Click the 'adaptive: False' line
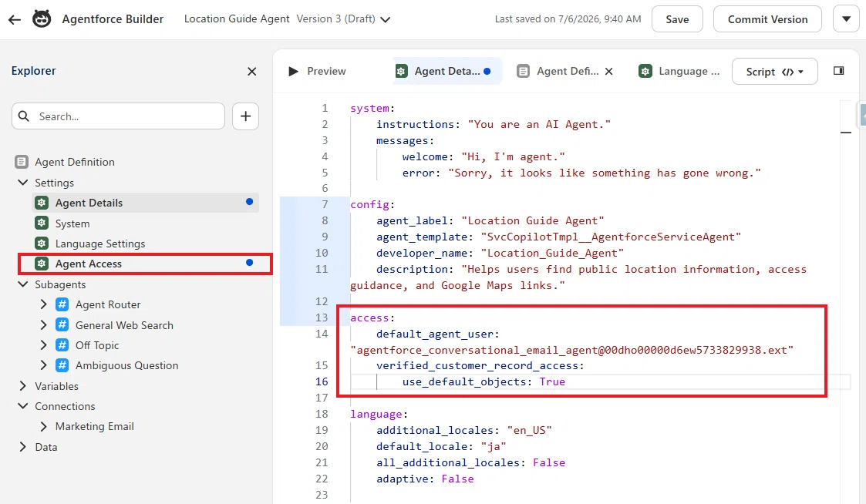This screenshot has width=866, height=504. coord(425,479)
